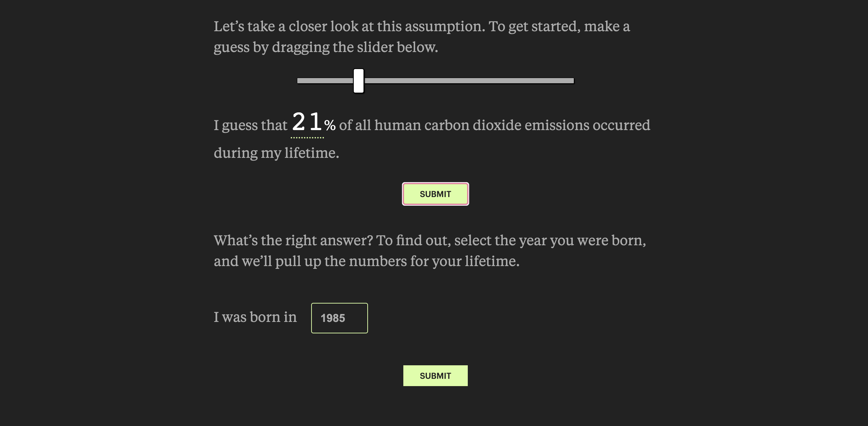Image resolution: width=868 pixels, height=426 pixels.
Task: Submit the emissions percentage guess
Action: 435,194
